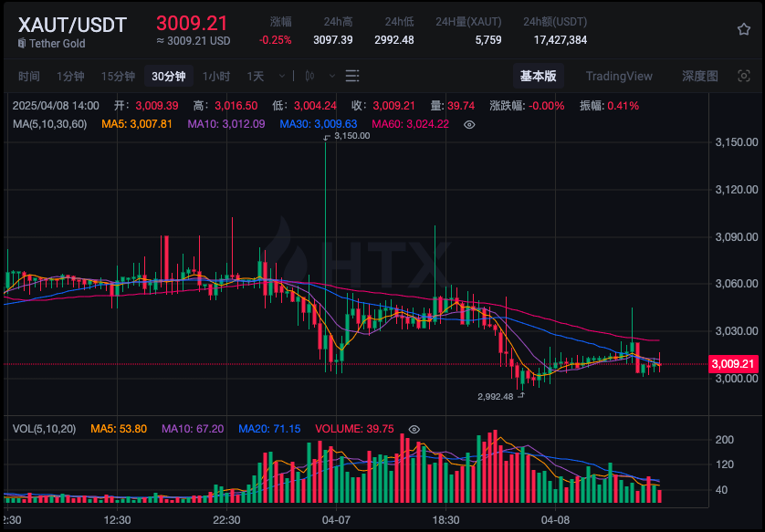Choose the 1小时 timeframe
The image size is (765, 532).
(x=216, y=76)
